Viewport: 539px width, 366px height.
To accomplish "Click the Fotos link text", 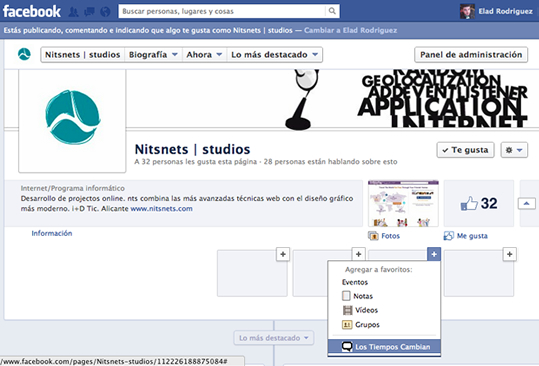I will click(390, 236).
